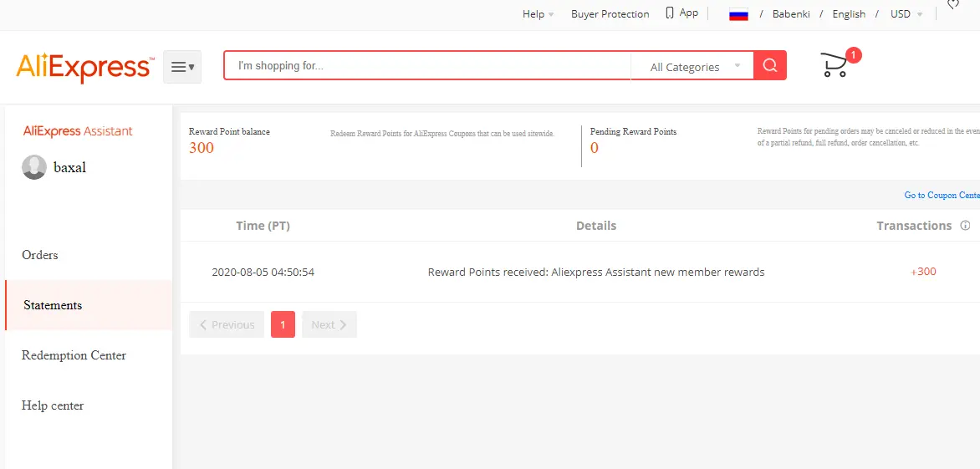Image resolution: width=980 pixels, height=469 pixels.
Task: Click the Pending Reward Points label
Action: [633, 132]
